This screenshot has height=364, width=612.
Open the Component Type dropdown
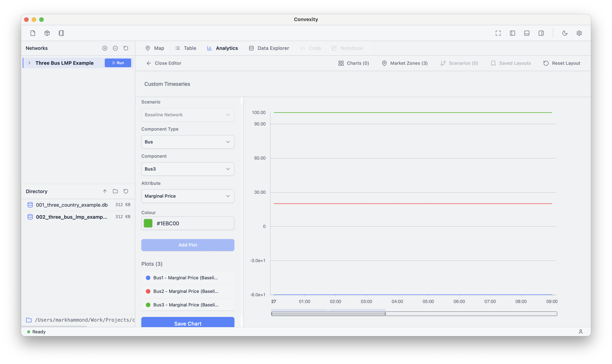point(187,142)
